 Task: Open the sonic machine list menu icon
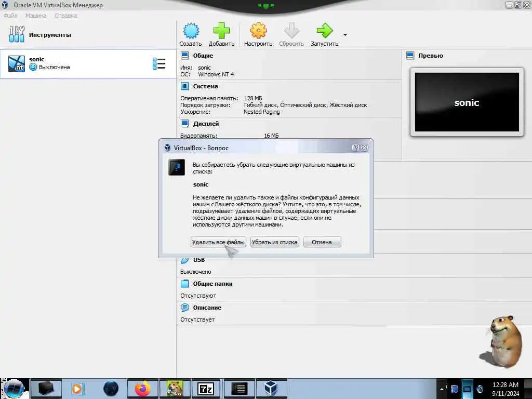click(x=159, y=64)
